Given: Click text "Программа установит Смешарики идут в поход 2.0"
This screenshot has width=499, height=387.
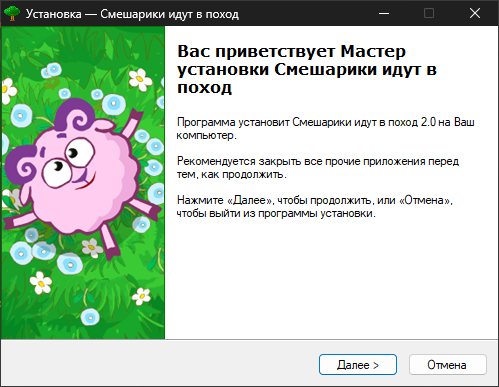Looking at the screenshot, I should (x=306, y=122).
